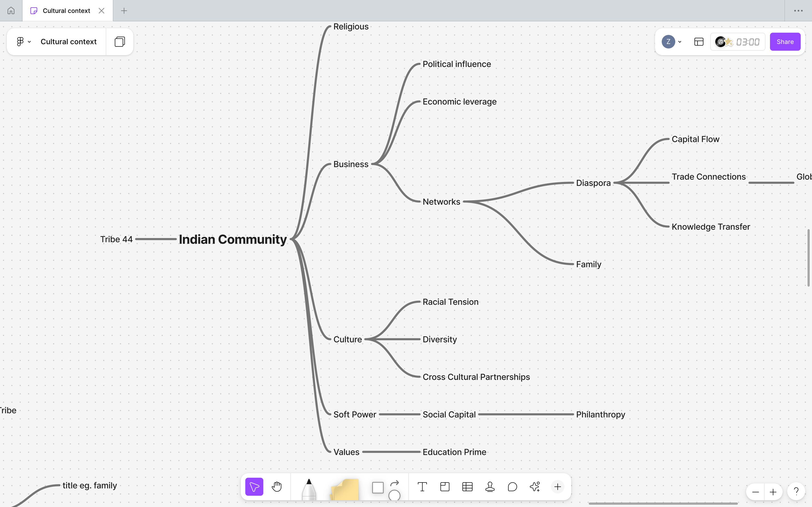Viewport: 812px width, 507px height.
Task: Select the Text tool
Action: click(x=422, y=486)
